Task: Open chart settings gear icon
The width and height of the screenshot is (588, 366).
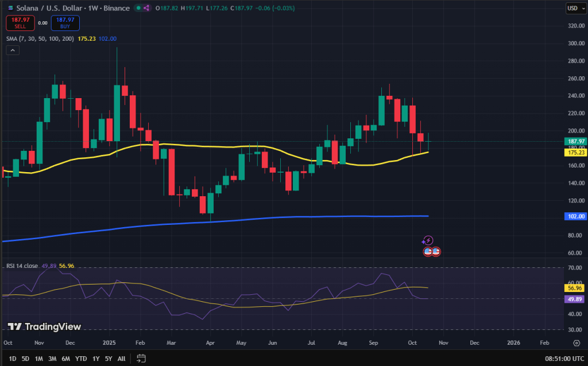Action: click(576, 343)
